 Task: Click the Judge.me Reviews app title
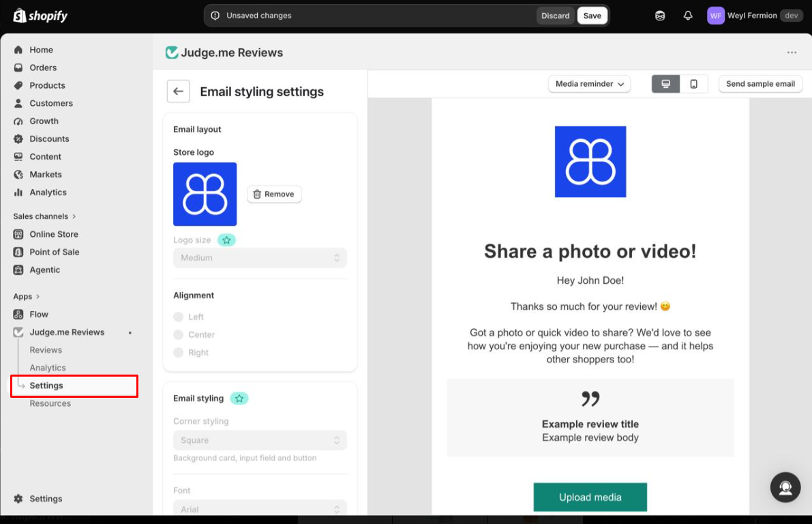point(232,53)
